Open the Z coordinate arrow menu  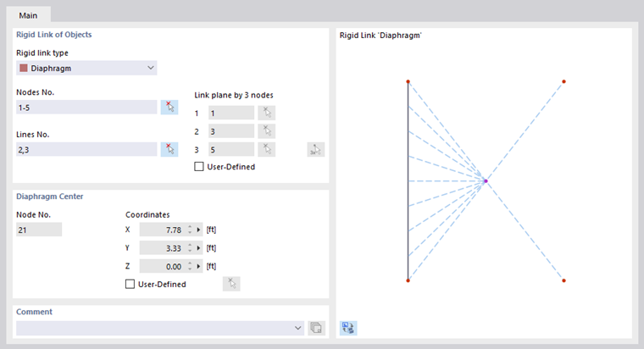(x=198, y=267)
